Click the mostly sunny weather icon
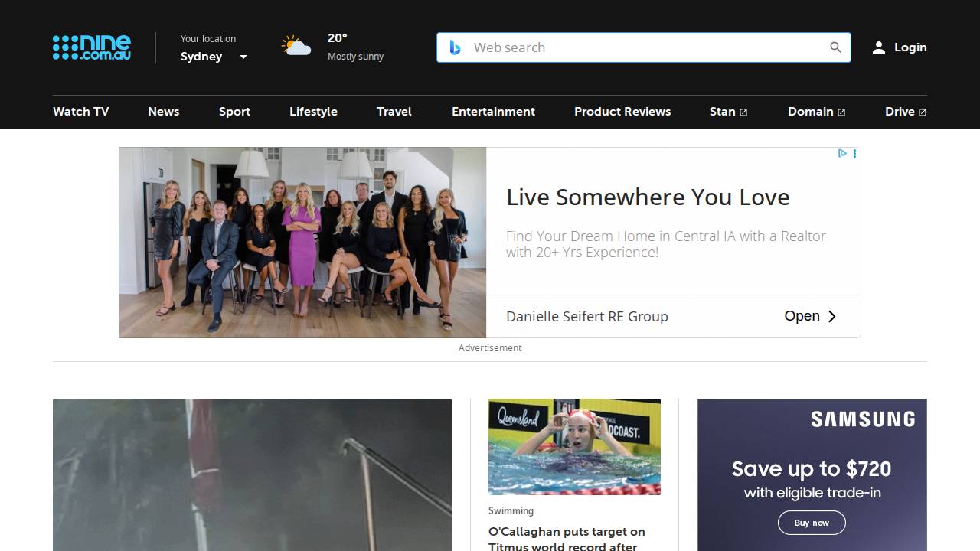The height and width of the screenshot is (551, 980). point(296,47)
